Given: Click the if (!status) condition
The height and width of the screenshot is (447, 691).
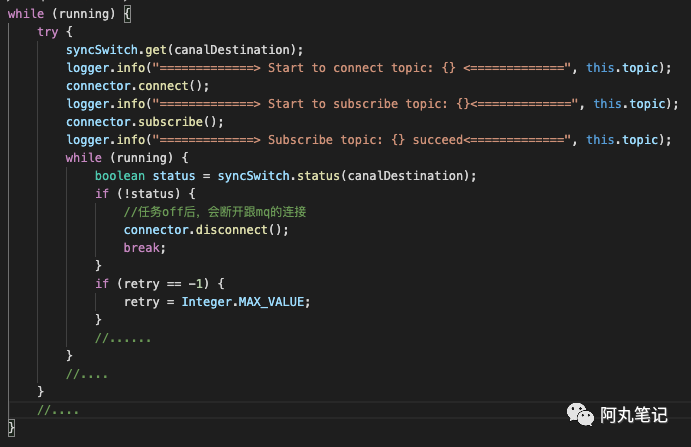Looking at the screenshot, I should [145, 194].
